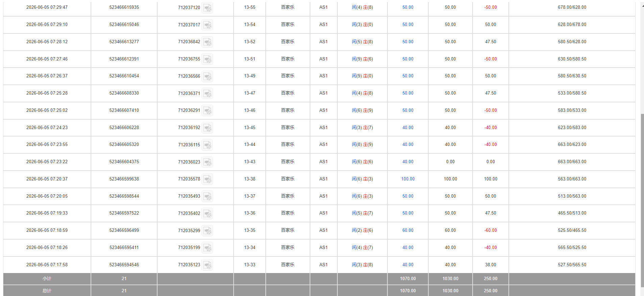This screenshot has height=296, width=644.
Task: Click blue bet amount in 13-45 row
Action: coord(408,127)
